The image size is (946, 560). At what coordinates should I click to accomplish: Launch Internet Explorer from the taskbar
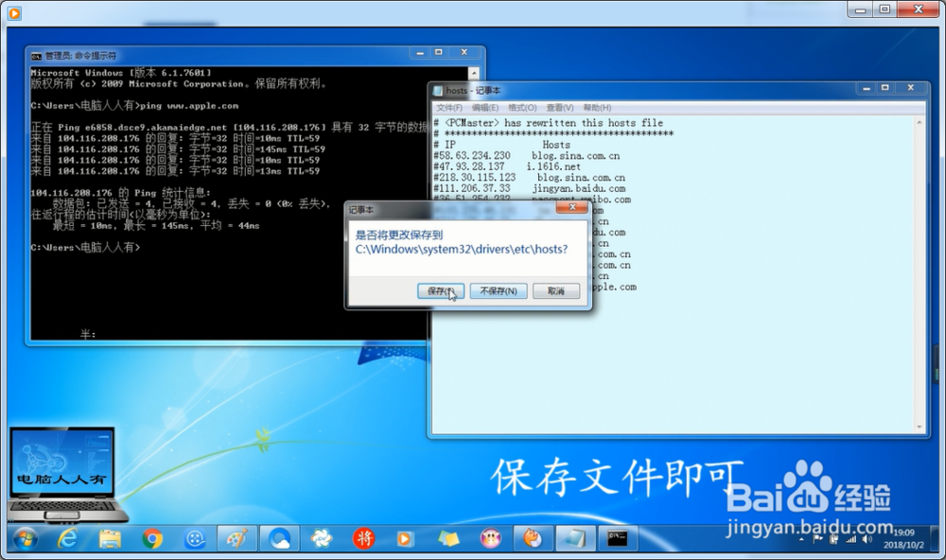pos(67,538)
